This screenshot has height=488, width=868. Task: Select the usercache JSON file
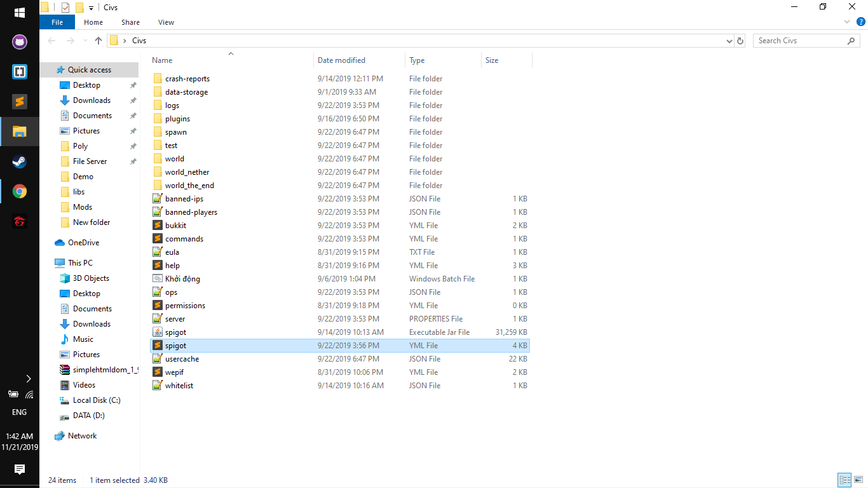tap(341, 359)
